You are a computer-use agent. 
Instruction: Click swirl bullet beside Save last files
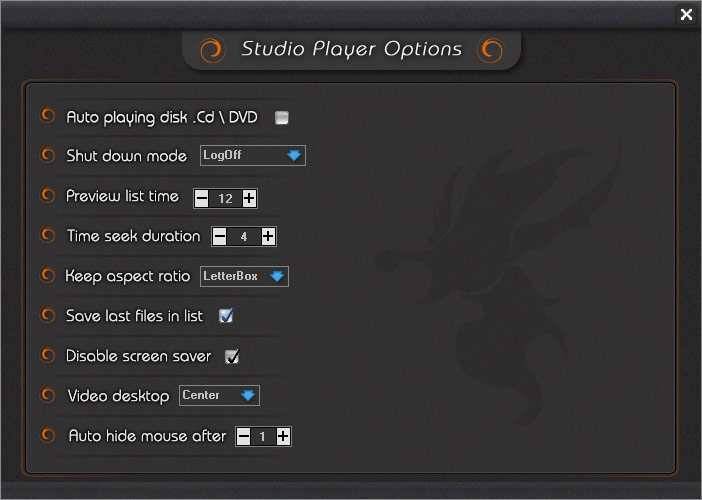pyautogui.click(x=47, y=315)
